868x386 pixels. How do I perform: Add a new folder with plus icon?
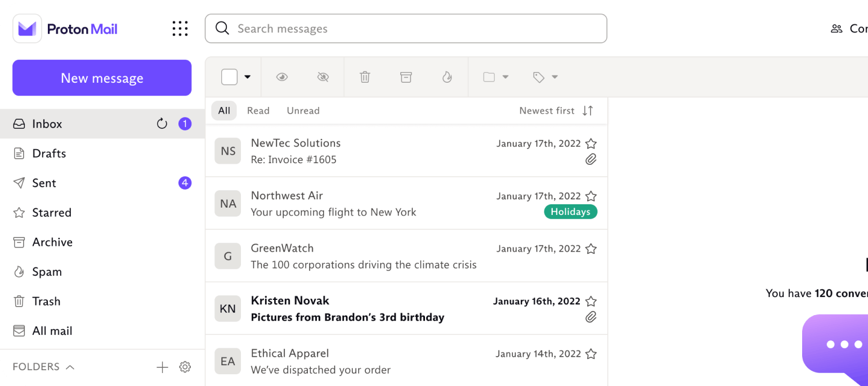162,367
